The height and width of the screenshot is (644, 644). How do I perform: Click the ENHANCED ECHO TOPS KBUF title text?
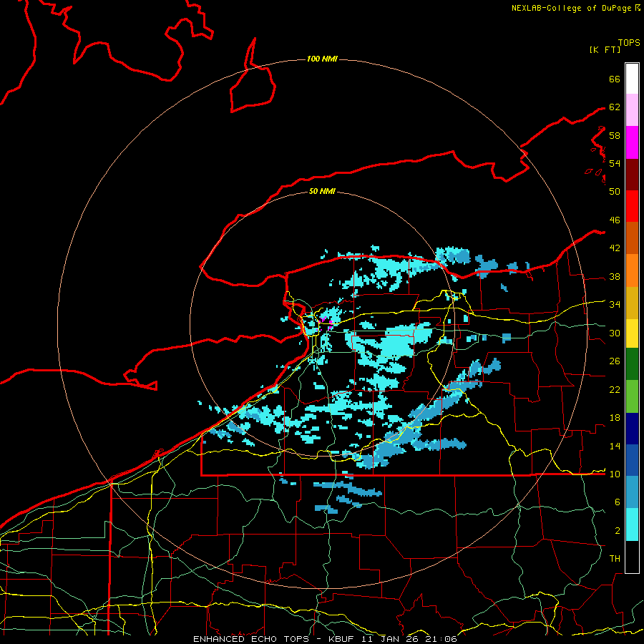pyautogui.click(x=325, y=639)
